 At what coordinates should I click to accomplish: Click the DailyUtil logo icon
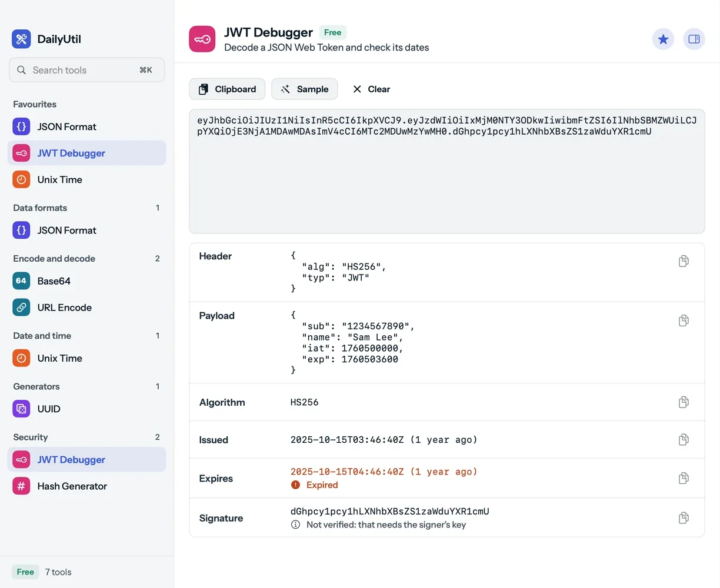21,39
